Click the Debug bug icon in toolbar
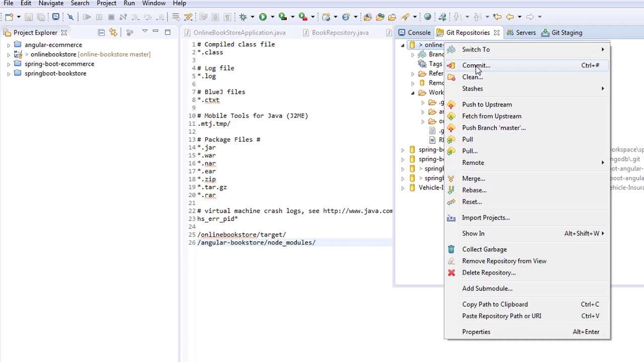Screen dimensions: 644x362 (x=243, y=17)
